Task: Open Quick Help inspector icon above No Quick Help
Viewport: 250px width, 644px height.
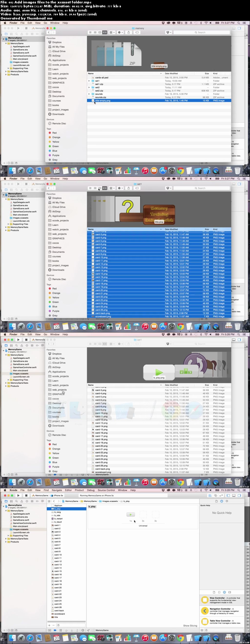Action: [x=222, y=501]
